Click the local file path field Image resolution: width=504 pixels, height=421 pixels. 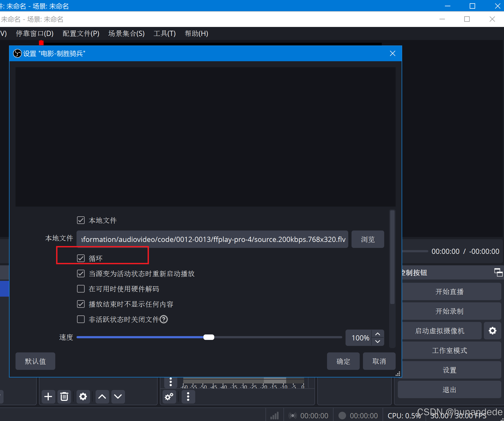[212, 239]
